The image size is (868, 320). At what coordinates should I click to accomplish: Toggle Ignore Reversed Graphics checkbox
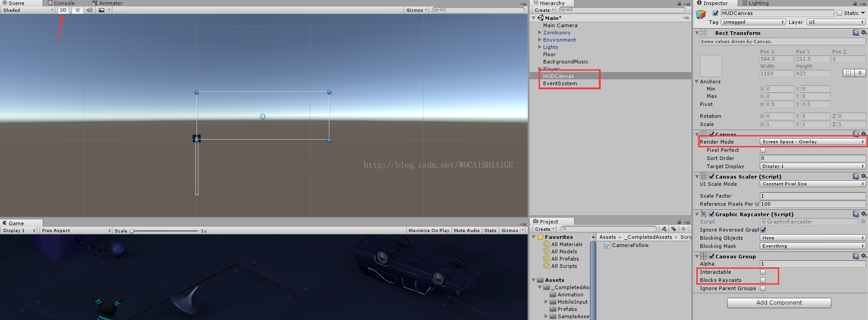[x=763, y=230]
